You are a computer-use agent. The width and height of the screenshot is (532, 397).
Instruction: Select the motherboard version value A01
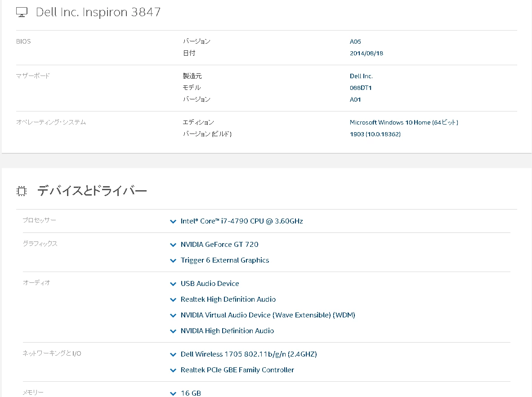click(x=355, y=100)
